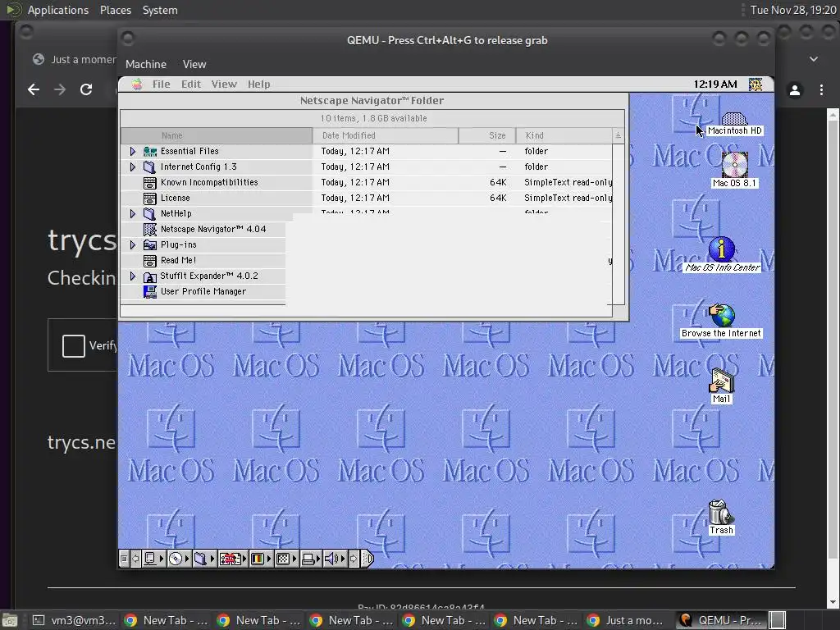
Task: Select the Plug-ins folder icon
Action: tap(150, 244)
